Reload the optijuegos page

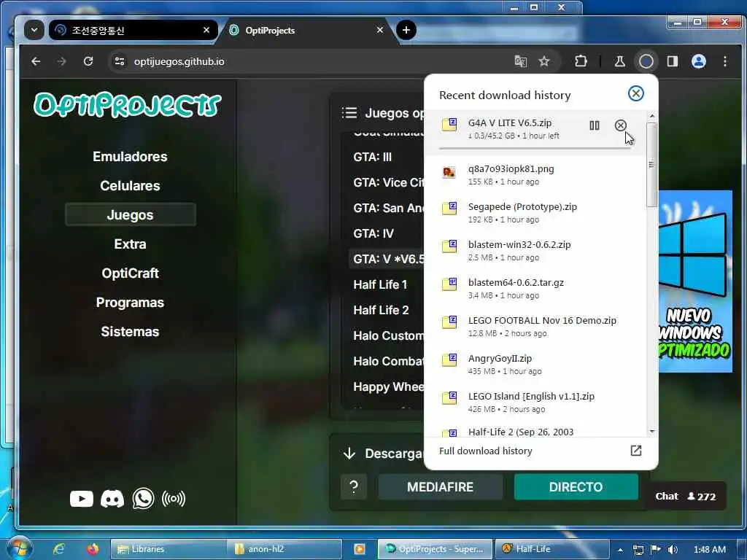pyautogui.click(x=88, y=61)
